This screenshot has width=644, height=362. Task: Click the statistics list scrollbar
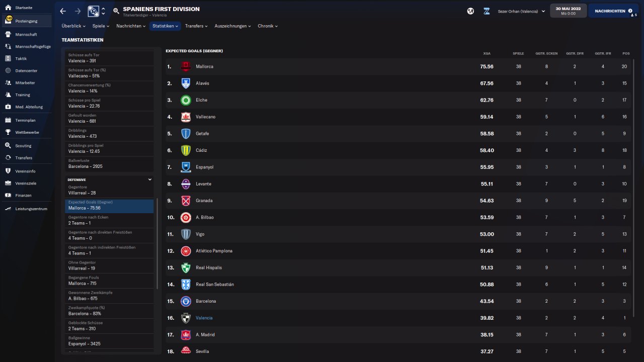(157, 244)
